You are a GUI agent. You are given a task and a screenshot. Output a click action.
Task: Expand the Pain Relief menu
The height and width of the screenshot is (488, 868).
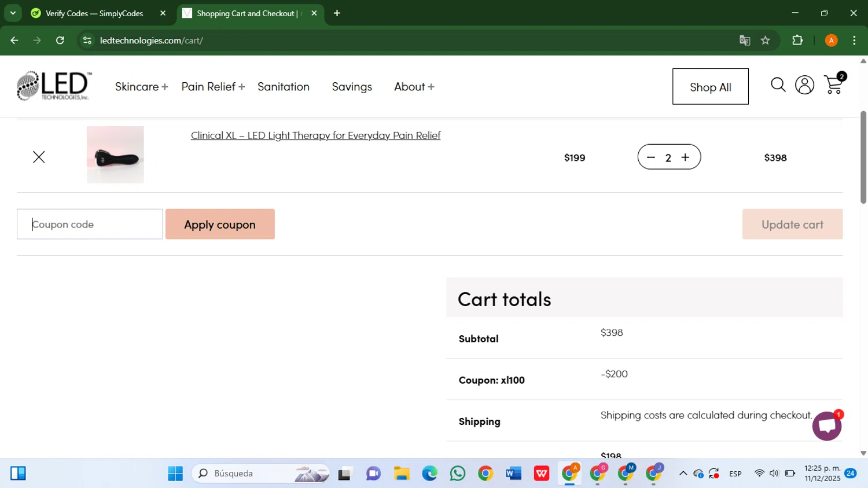pos(212,87)
